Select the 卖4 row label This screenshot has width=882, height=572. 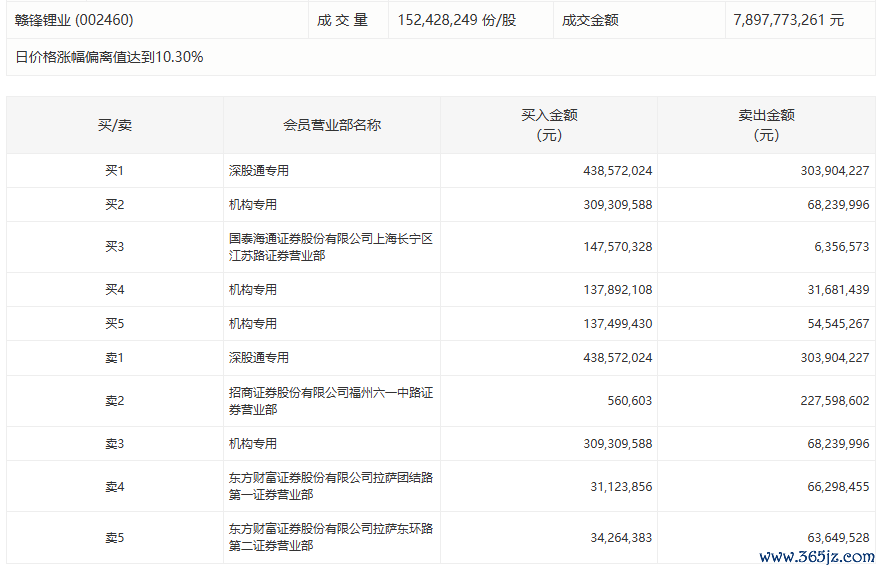tap(115, 487)
